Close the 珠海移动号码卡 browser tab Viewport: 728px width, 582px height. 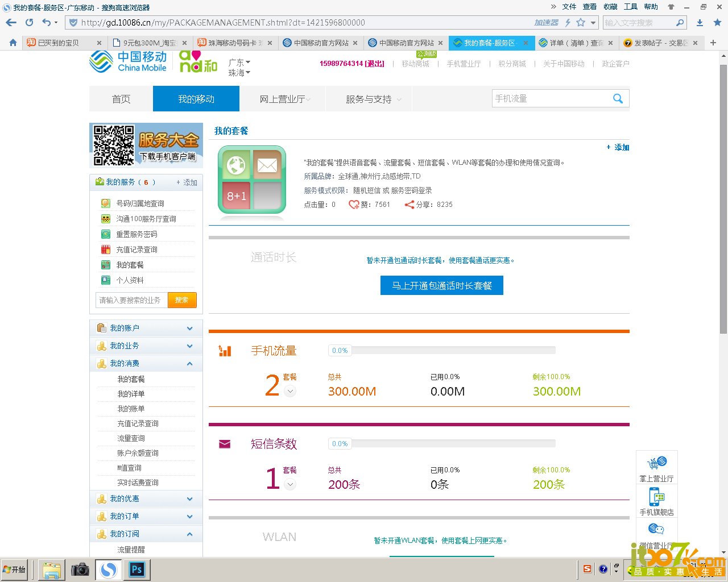(x=270, y=43)
